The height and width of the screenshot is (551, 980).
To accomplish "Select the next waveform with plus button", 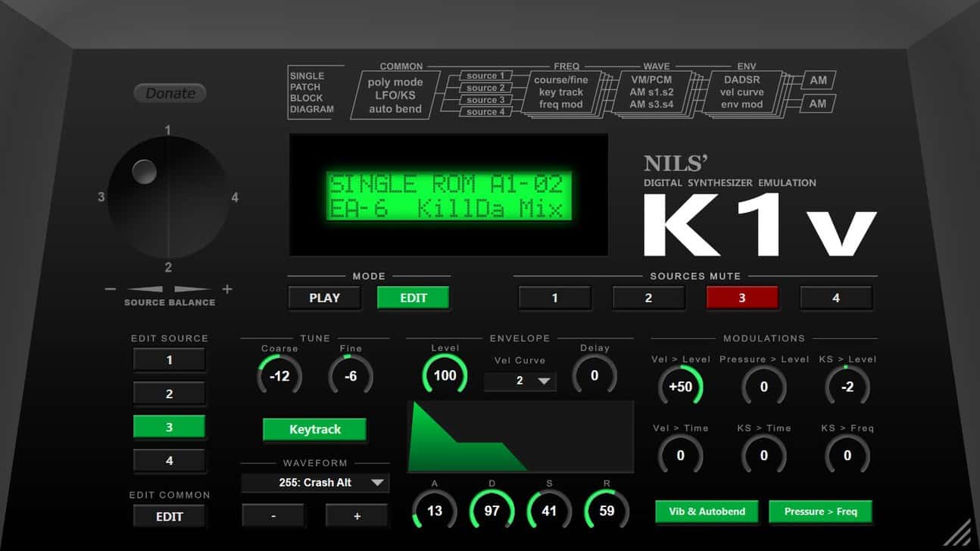I will tap(357, 516).
